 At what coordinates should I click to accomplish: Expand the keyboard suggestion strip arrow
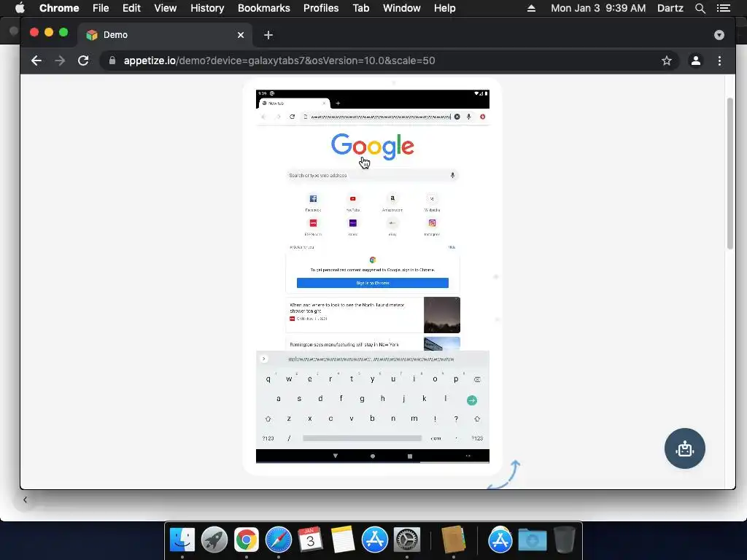(x=264, y=359)
